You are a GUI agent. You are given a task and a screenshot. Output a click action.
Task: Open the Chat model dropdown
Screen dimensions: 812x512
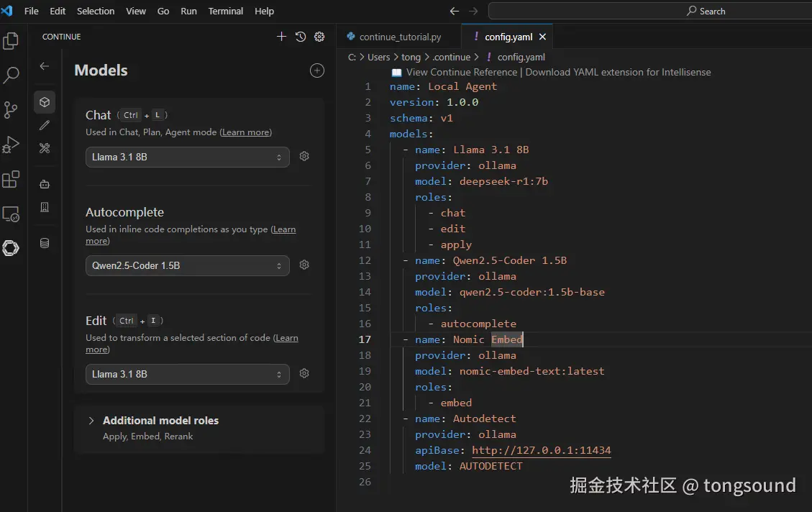187,157
